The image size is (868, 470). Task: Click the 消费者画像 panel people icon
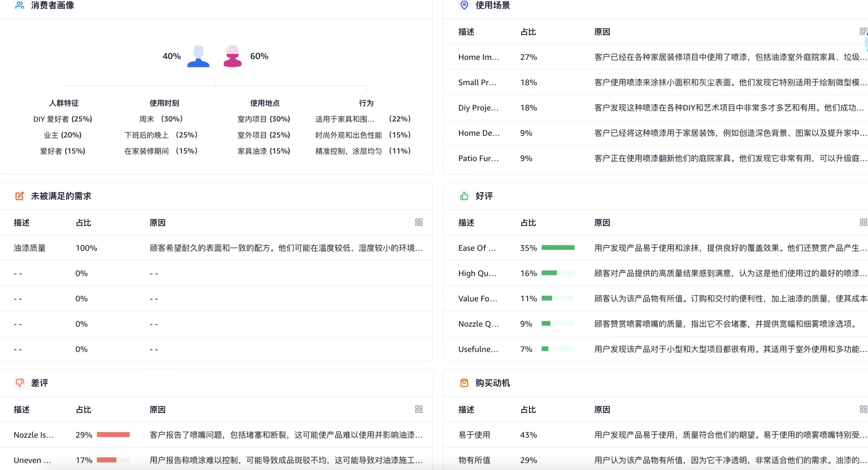coord(19,6)
